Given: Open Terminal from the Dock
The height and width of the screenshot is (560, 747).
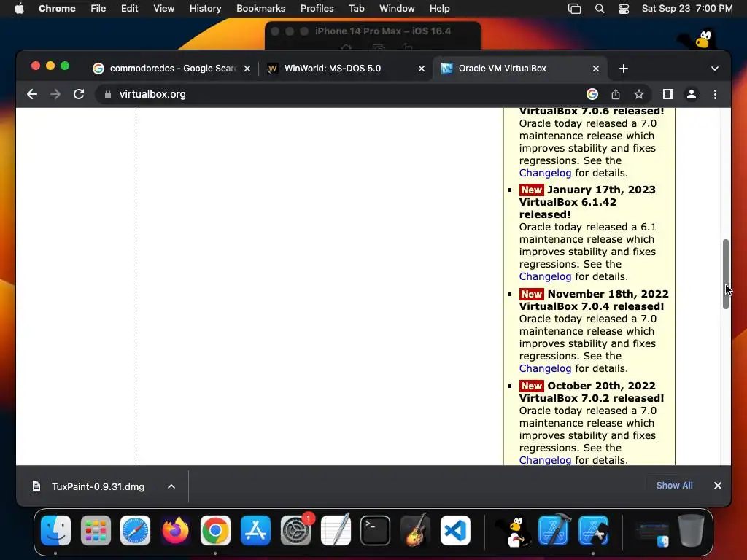Looking at the screenshot, I should coord(376,531).
